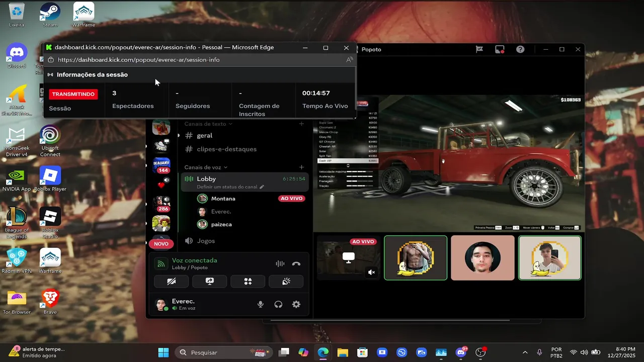This screenshot has width=644, height=362.
Task: Click the Discord screen recording indicator icon
Action: coord(500,49)
